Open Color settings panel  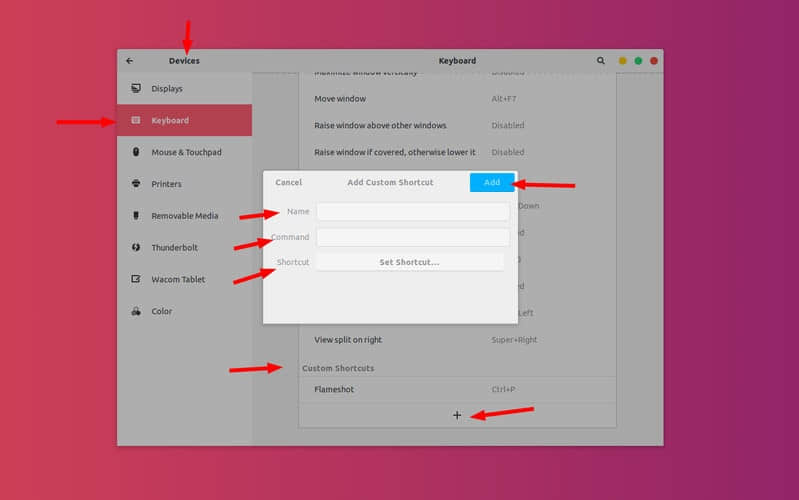click(184, 311)
